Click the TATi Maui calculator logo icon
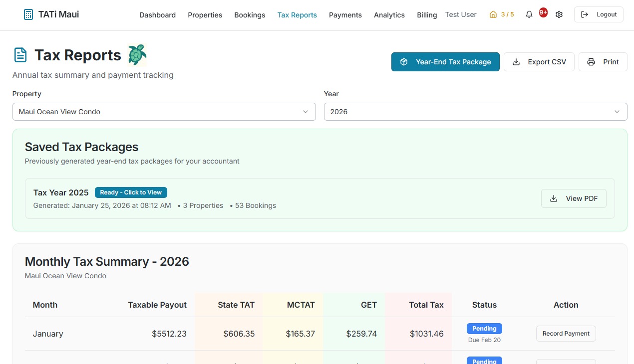The image size is (634, 364). click(28, 14)
